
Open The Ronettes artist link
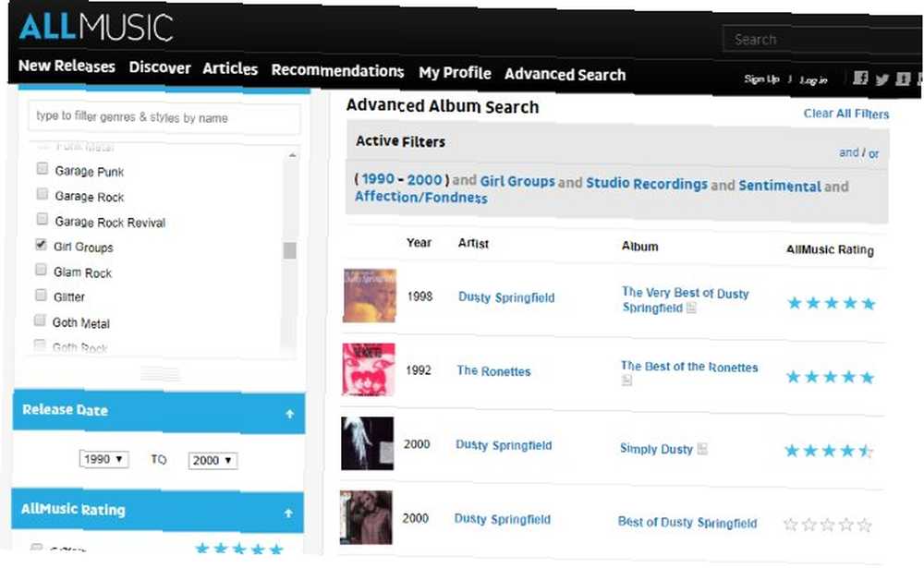click(x=493, y=371)
